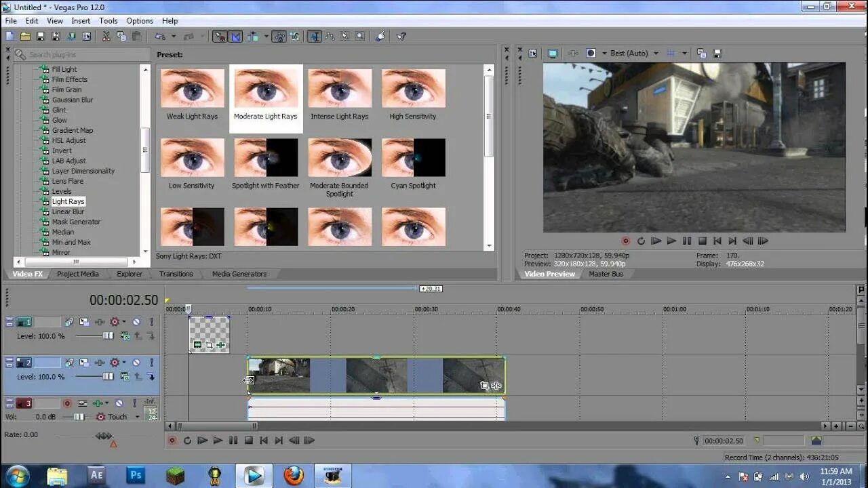Switch to the Media Generators tab
This screenshot has height=488, width=868.
(x=239, y=274)
